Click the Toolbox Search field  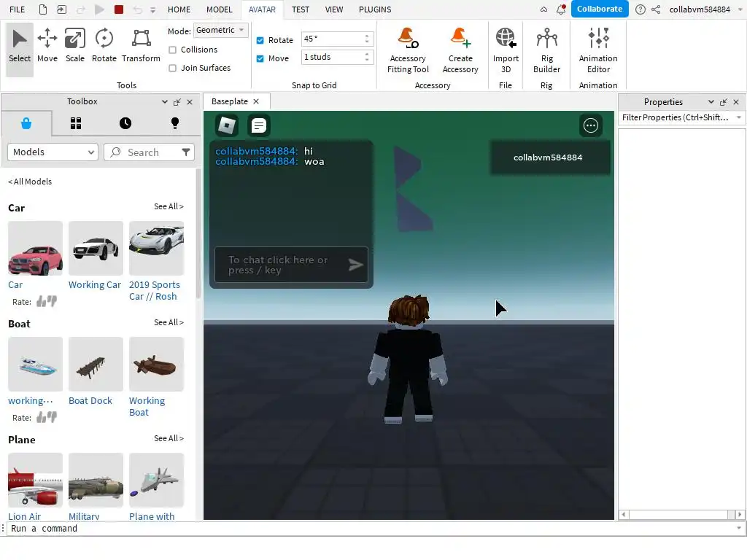[x=149, y=152]
